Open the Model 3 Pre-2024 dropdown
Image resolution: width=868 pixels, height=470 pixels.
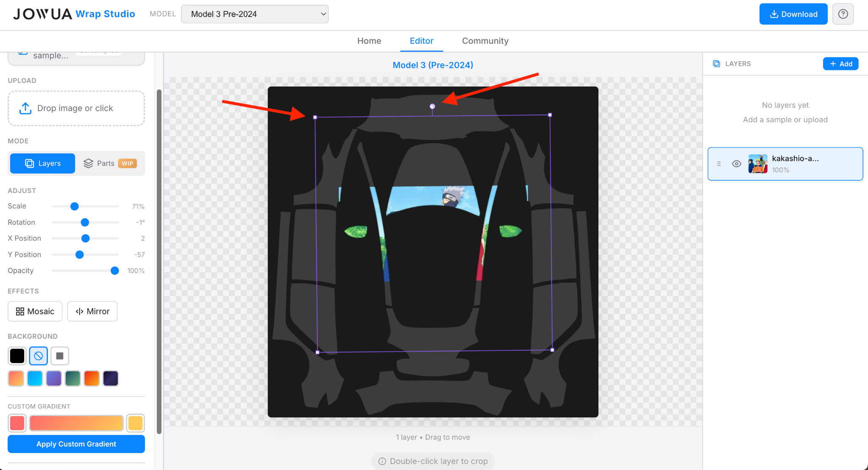click(255, 14)
